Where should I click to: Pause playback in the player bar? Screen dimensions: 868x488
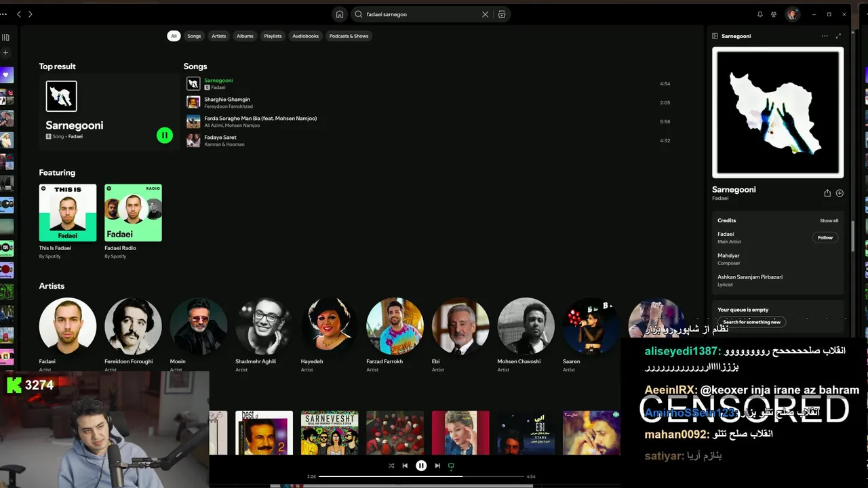421,466
